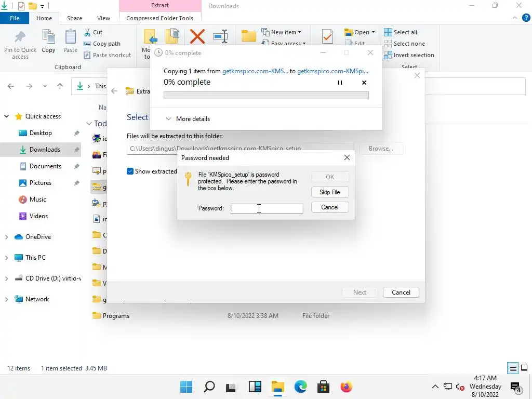Switch to large icons view

tap(524, 368)
